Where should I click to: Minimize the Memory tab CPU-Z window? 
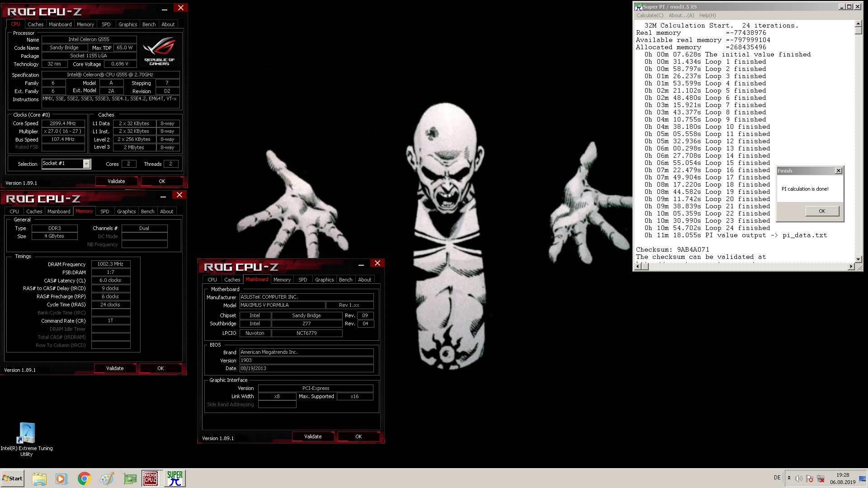coord(163,196)
